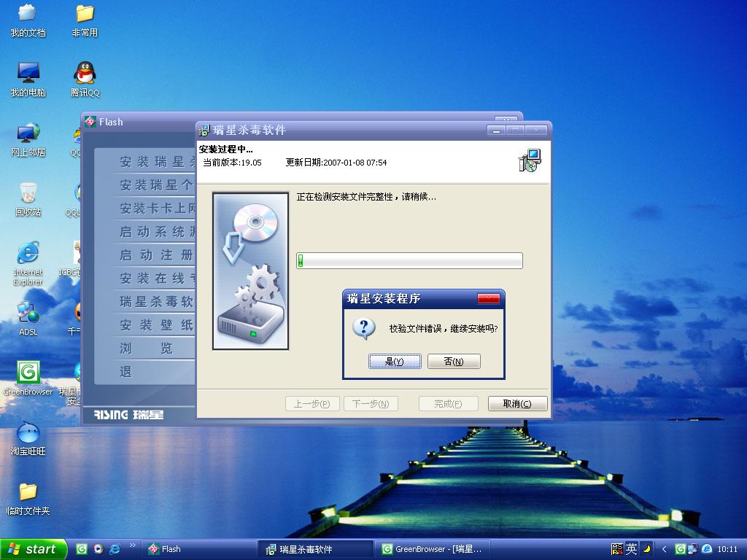Click the IE tray icon near clock
Screen dimensions: 747x560
click(707, 549)
